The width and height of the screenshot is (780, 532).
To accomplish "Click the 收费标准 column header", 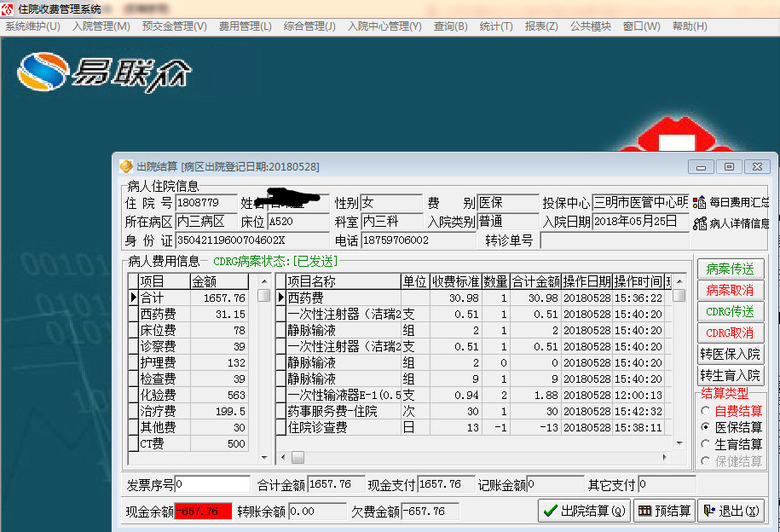I will click(455, 281).
